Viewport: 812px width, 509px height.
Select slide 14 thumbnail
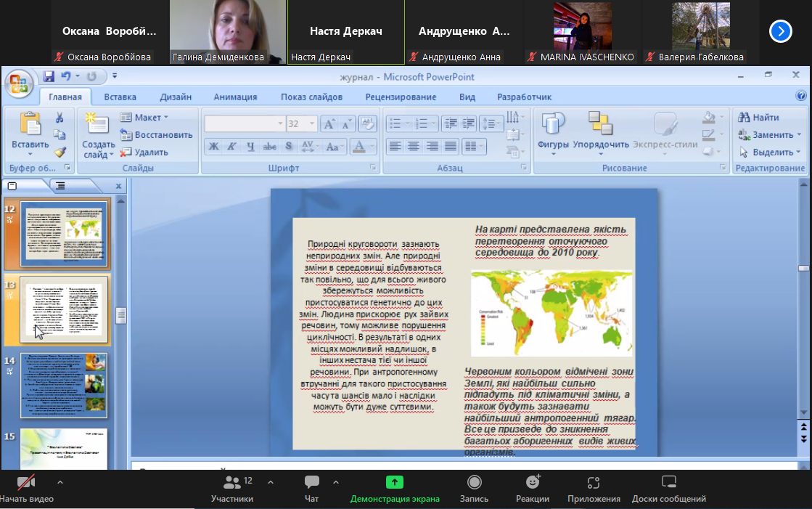(64, 385)
